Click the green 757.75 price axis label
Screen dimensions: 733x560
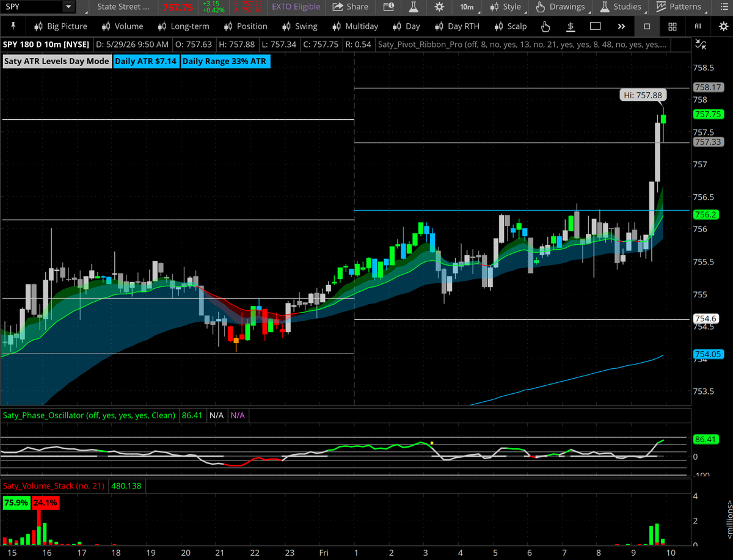point(709,114)
